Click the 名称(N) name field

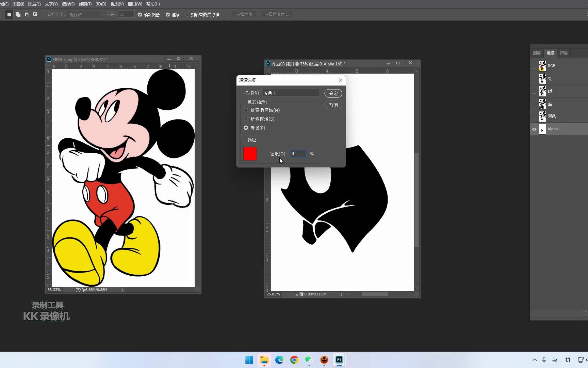(x=291, y=93)
